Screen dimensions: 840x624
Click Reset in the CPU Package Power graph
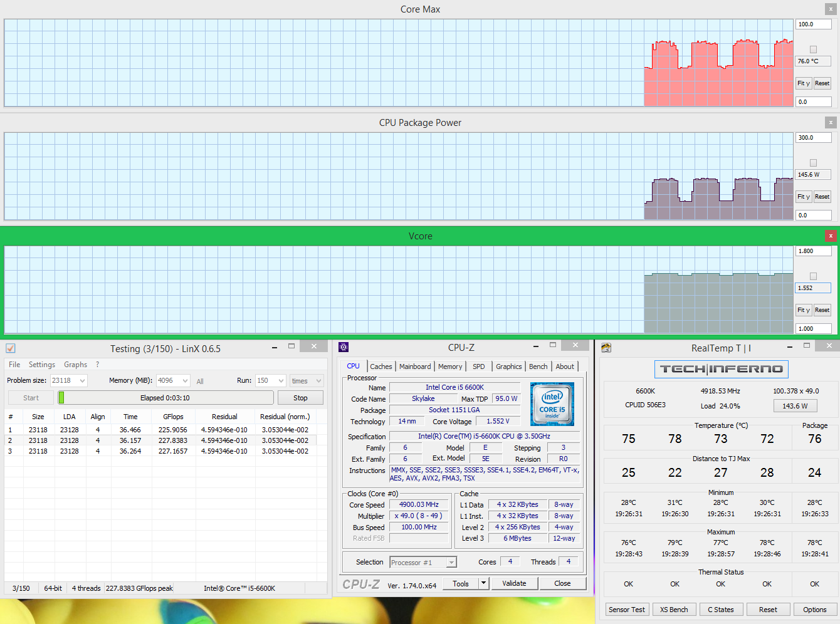pyautogui.click(x=822, y=197)
